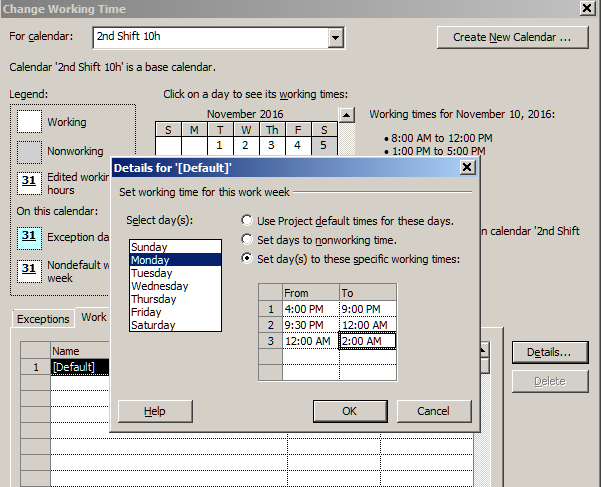601x487 pixels.
Task: Select Wednesday in day list
Action: pos(175,286)
